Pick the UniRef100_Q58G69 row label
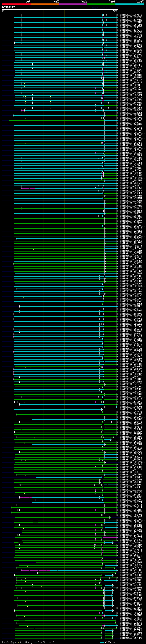Viewport: 146px width, 644px height. pyautogui.click(x=131, y=284)
